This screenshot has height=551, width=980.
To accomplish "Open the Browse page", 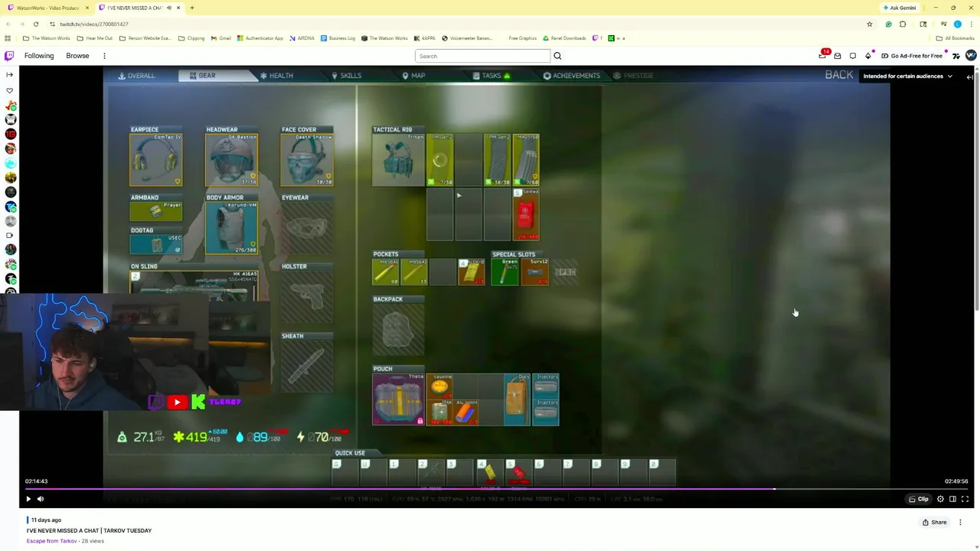I will coord(77,56).
